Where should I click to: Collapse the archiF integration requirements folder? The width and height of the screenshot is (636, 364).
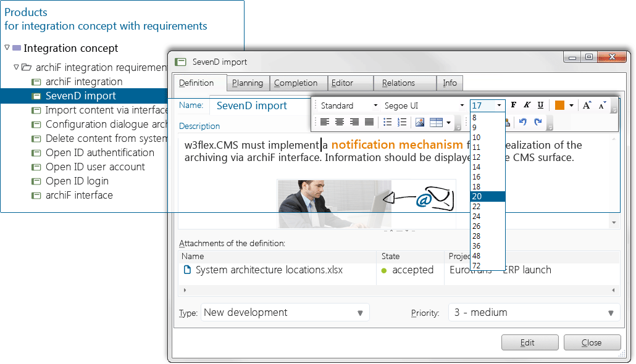tap(16, 67)
